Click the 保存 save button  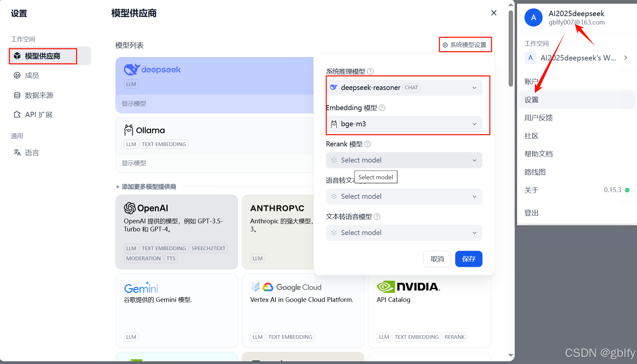[469, 259]
